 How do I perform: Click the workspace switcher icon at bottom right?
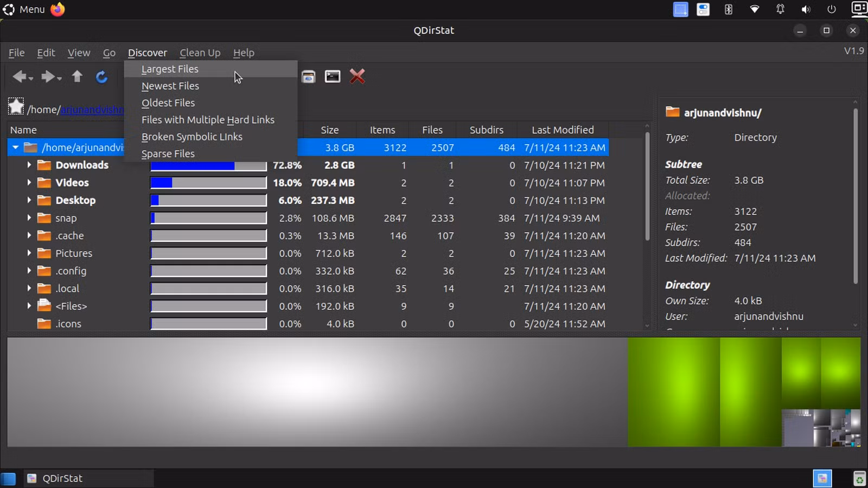pyautogui.click(x=822, y=478)
